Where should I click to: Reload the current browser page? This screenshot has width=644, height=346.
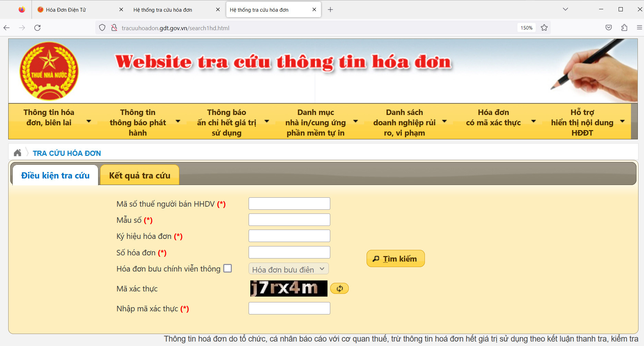37,28
